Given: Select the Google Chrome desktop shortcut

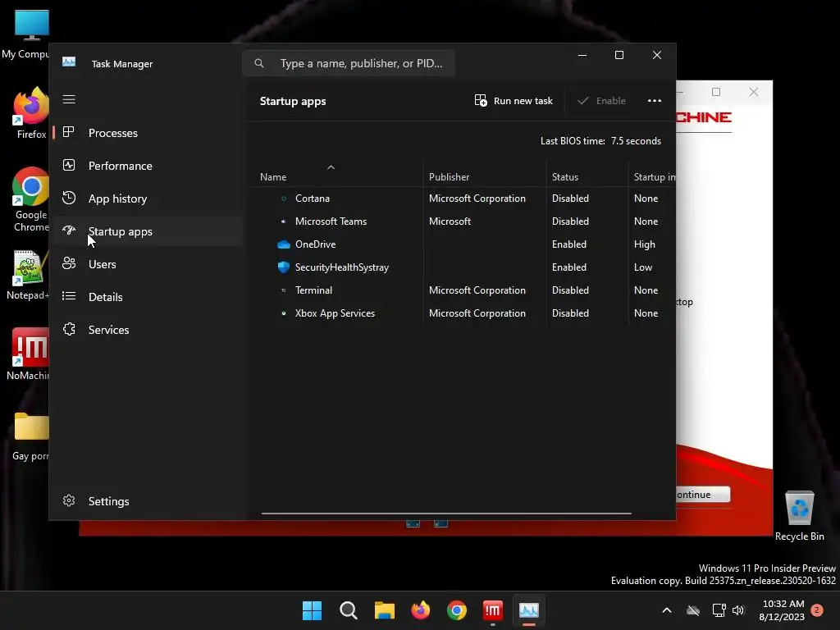Looking at the screenshot, I should (x=30, y=200).
